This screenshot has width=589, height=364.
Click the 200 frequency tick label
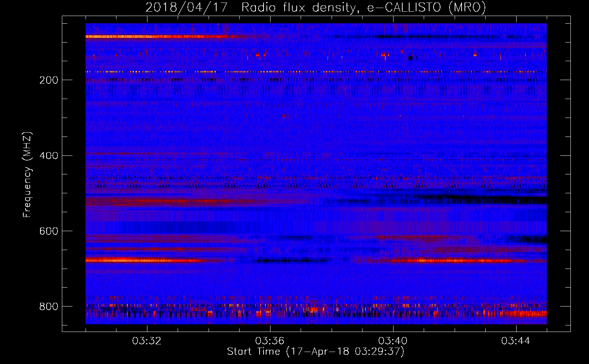click(x=49, y=80)
